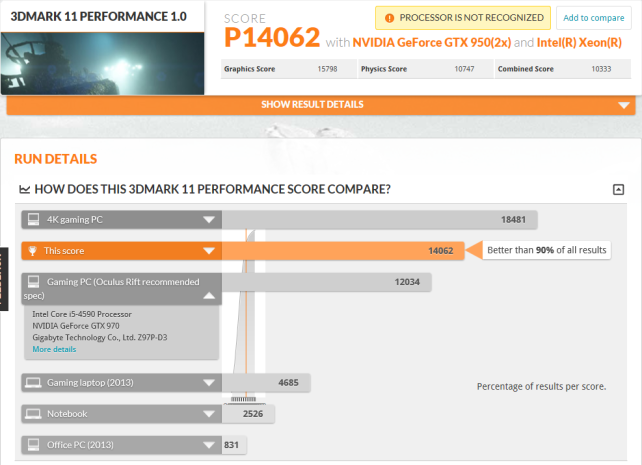Image resolution: width=642 pixels, height=465 pixels.
Task: Click the arrow on Show Result Details bar
Action: pos(624,105)
